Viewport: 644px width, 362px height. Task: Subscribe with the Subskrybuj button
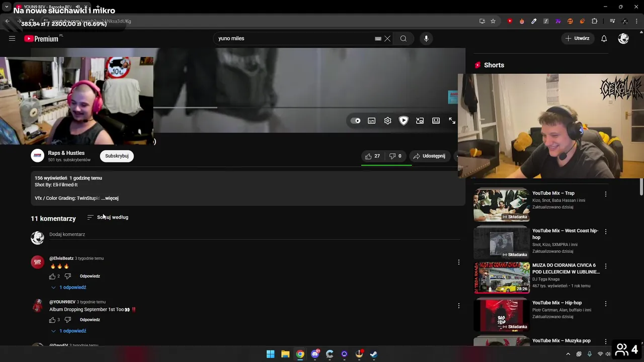[x=117, y=156]
